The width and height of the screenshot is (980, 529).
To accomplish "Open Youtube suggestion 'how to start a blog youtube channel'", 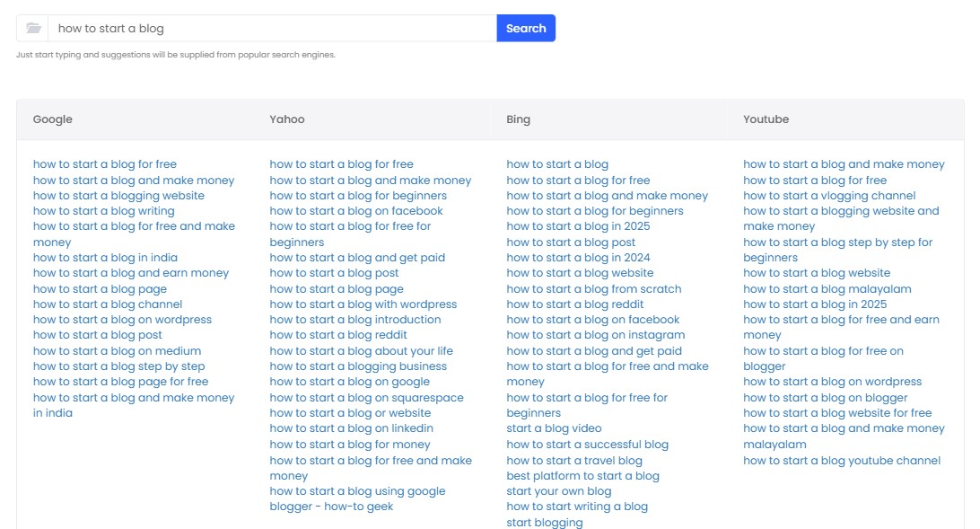I will tap(842, 461).
